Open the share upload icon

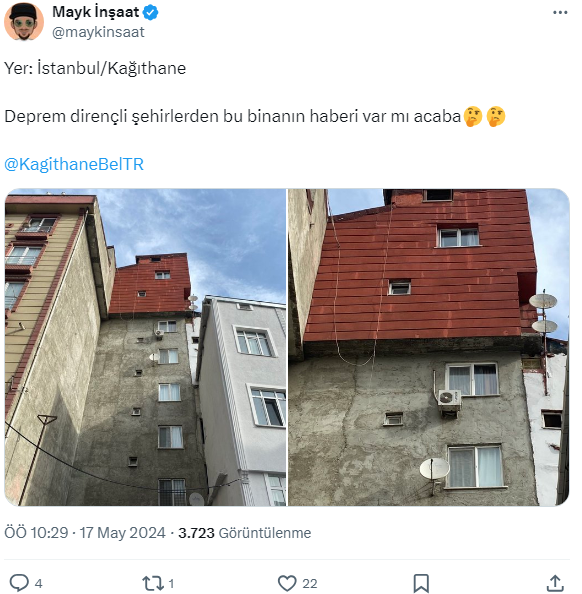(555, 583)
